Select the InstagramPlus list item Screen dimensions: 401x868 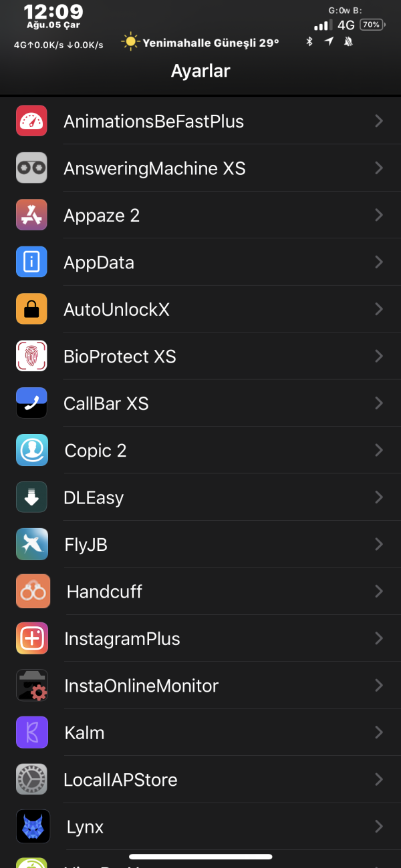(x=122, y=638)
